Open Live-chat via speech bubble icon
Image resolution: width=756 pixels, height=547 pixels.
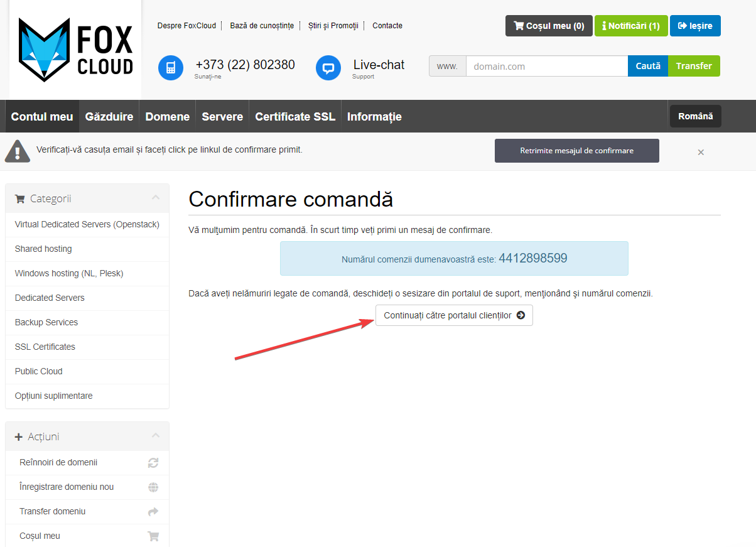tap(328, 68)
